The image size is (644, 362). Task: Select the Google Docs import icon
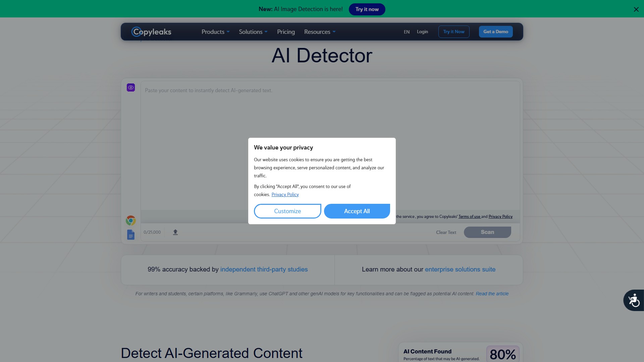[x=130, y=234]
